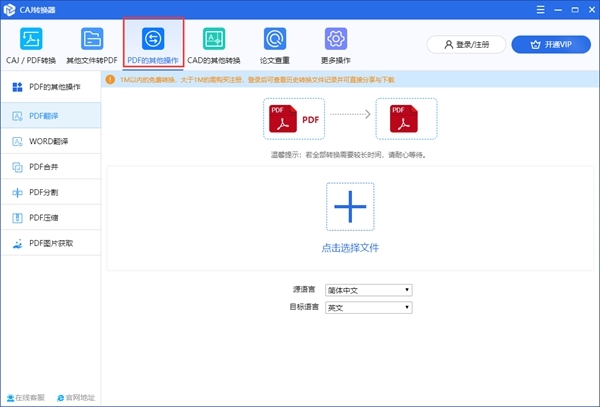600x407 pixels.
Task: Open PDF合并 sidebar item
Action: point(50,167)
